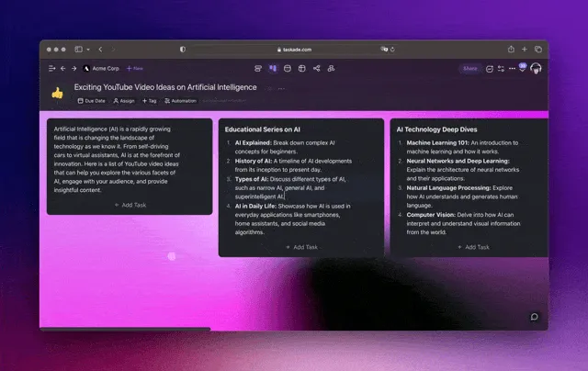Open notifications with the badge icon

pos(523,68)
